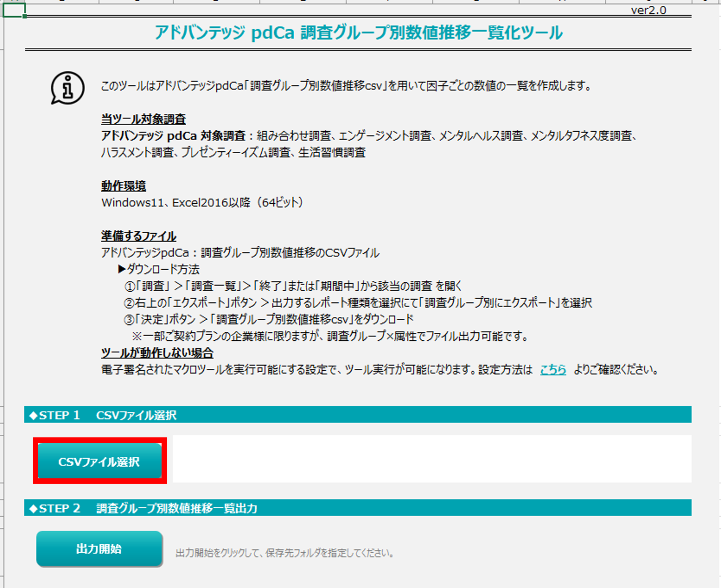The width and height of the screenshot is (721, 588).
Task: Click the 動作環境 heading
Action: click(x=124, y=186)
